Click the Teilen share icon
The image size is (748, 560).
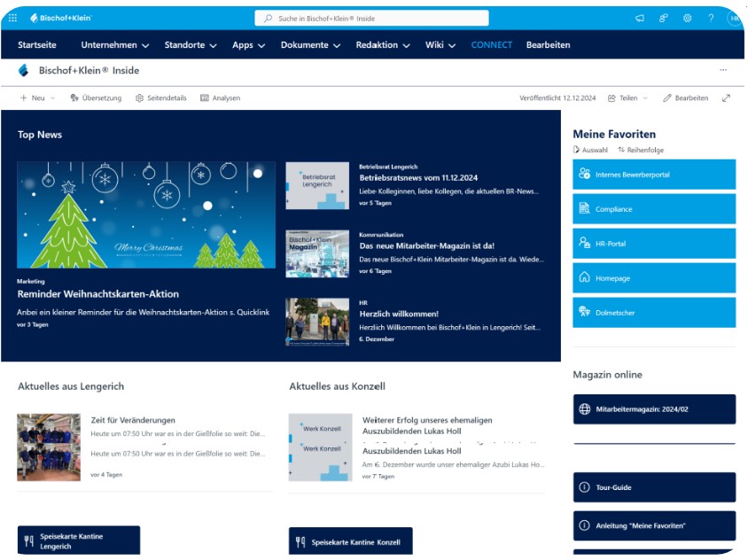coord(612,97)
